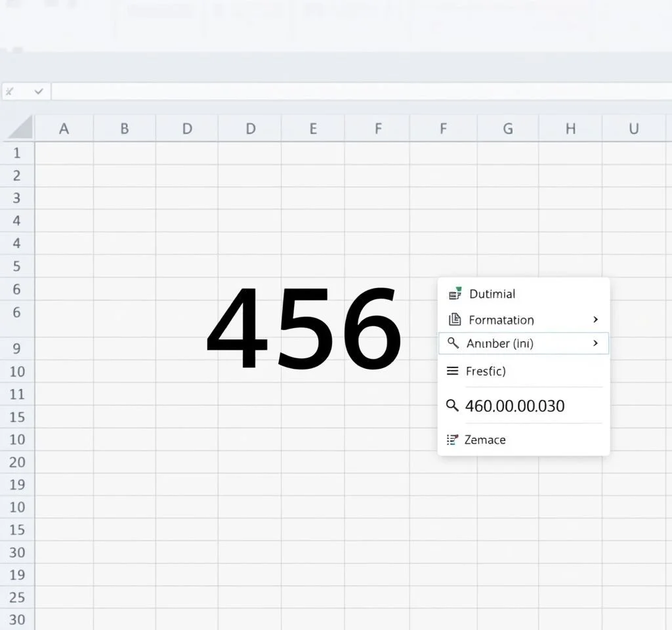Click the three-line icon next to Fresfic)
The image size is (672, 630).
(x=452, y=371)
